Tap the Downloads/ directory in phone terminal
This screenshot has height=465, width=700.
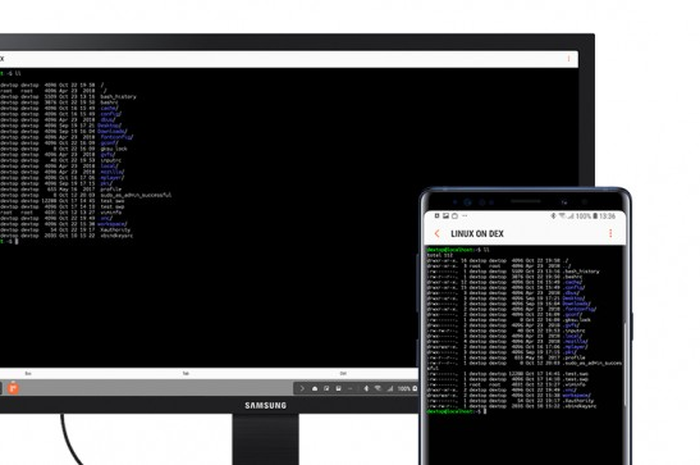pyautogui.click(x=576, y=303)
